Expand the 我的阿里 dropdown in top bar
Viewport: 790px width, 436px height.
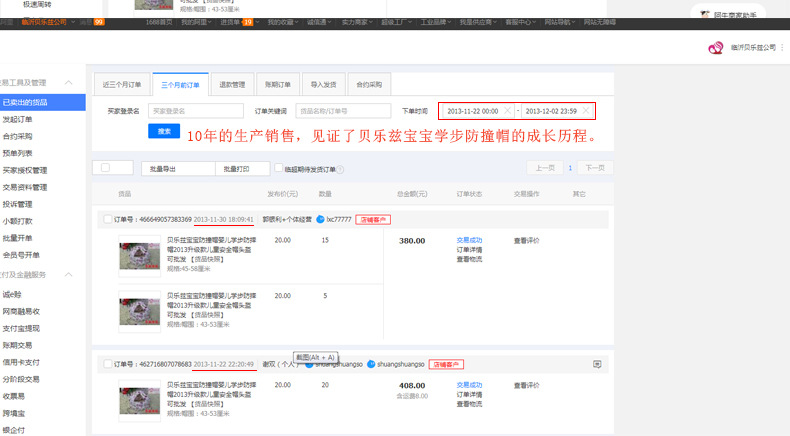[196, 22]
